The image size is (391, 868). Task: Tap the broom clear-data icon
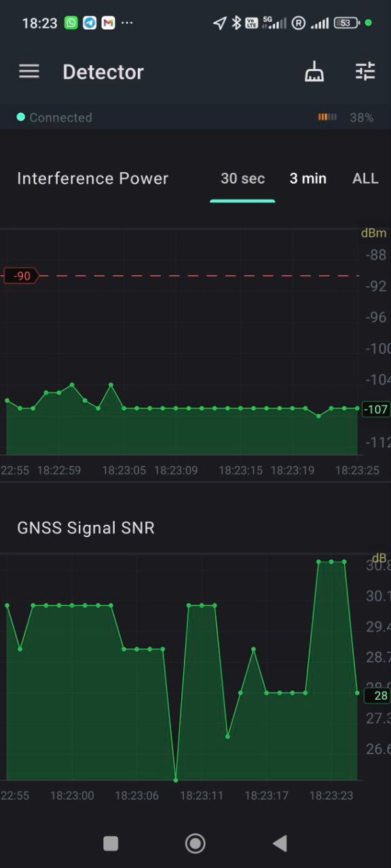(314, 71)
